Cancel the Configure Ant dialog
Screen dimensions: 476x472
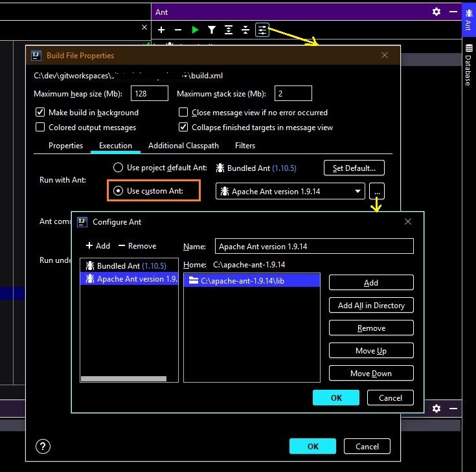391,398
